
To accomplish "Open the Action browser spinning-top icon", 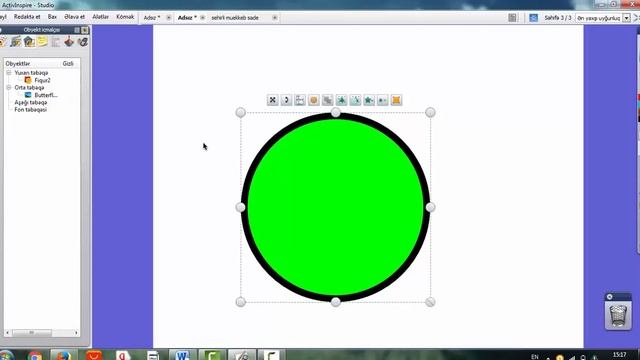I will pyautogui.click(x=69, y=42).
